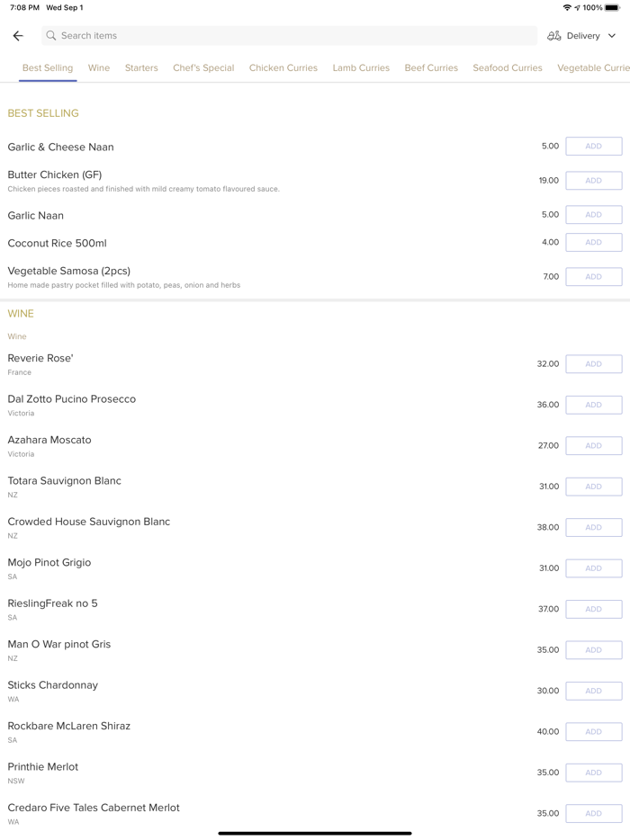Image resolution: width=630 pixels, height=840 pixels.
Task: Select the Chicken Curries tab
Action: 283,67
